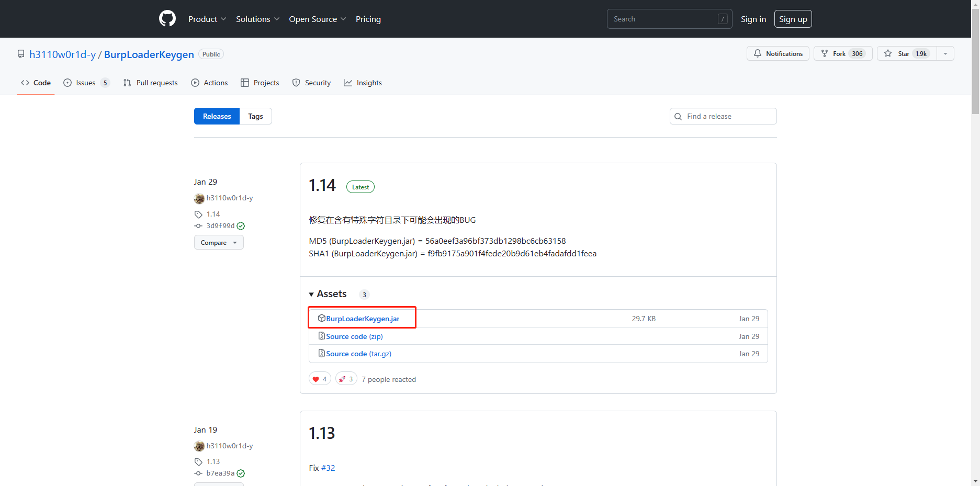Screen dimensions: 980x486
Task: Click zip file icon for Source code (zip)
Action: tap(322, 336)
